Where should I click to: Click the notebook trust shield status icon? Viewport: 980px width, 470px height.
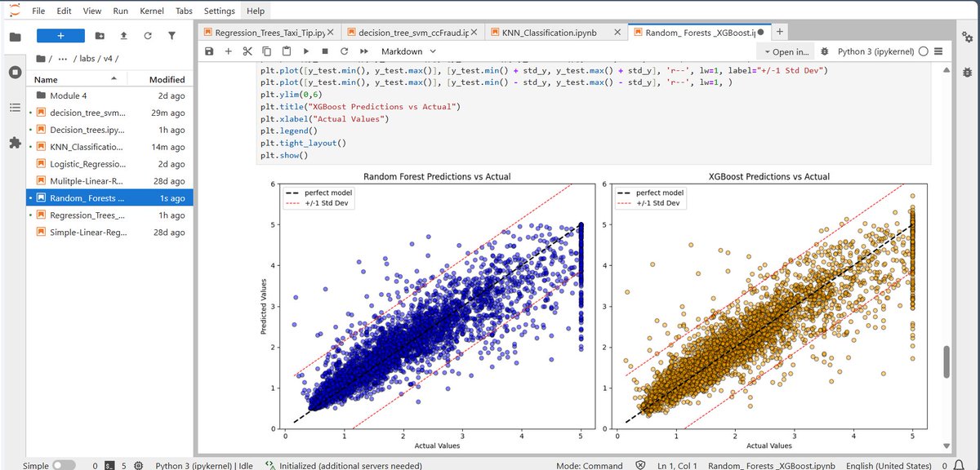tap(641, 465)
